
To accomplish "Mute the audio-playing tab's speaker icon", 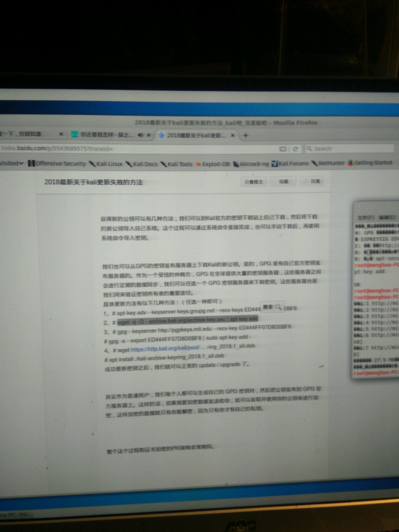I will (141, 135).
